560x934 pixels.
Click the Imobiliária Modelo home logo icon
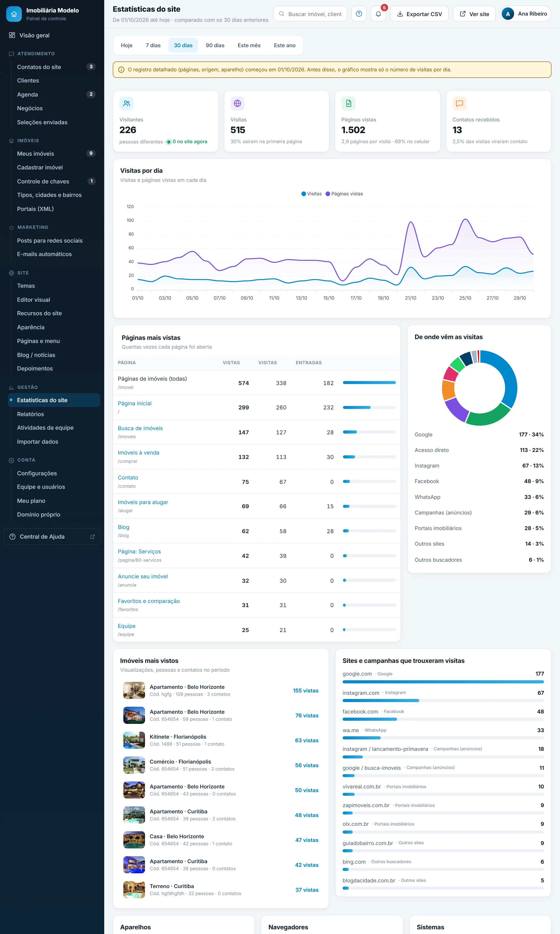(14, 14)
